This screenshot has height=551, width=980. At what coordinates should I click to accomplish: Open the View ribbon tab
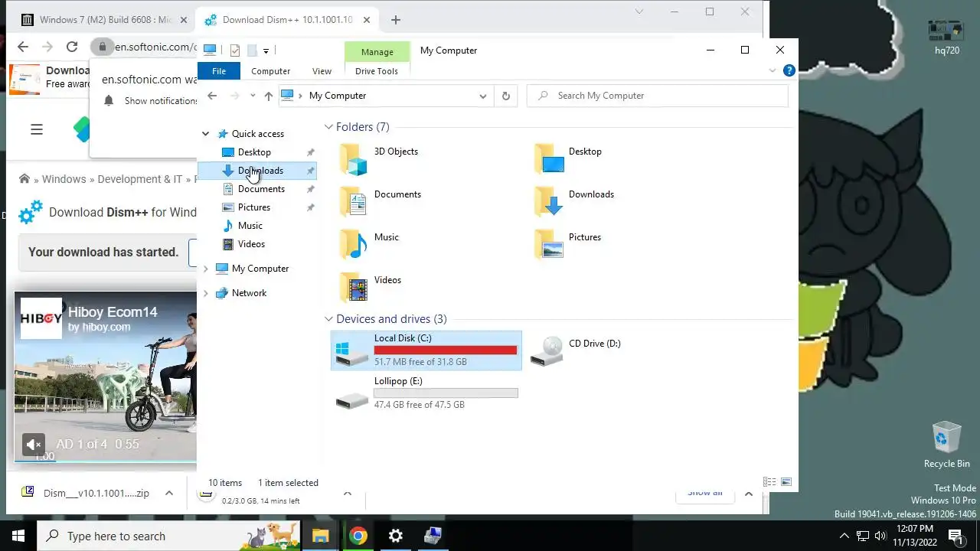[322, 71]
